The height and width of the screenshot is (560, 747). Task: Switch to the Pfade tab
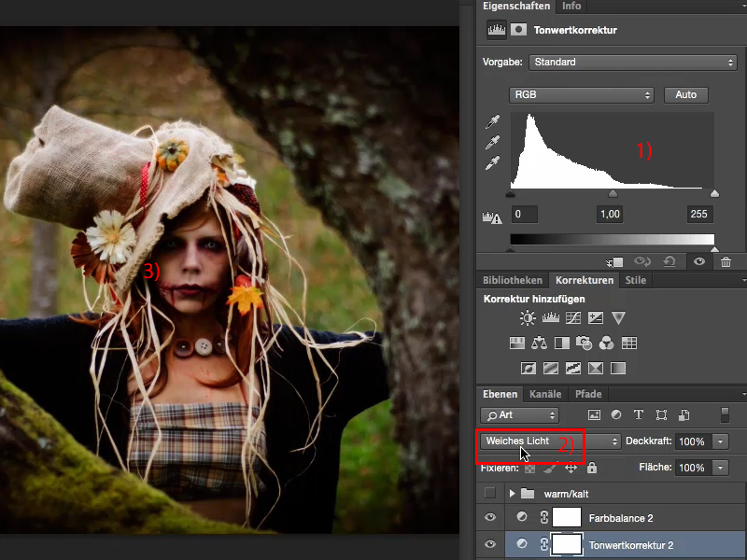pyautogui.click(x=588, y=394)
